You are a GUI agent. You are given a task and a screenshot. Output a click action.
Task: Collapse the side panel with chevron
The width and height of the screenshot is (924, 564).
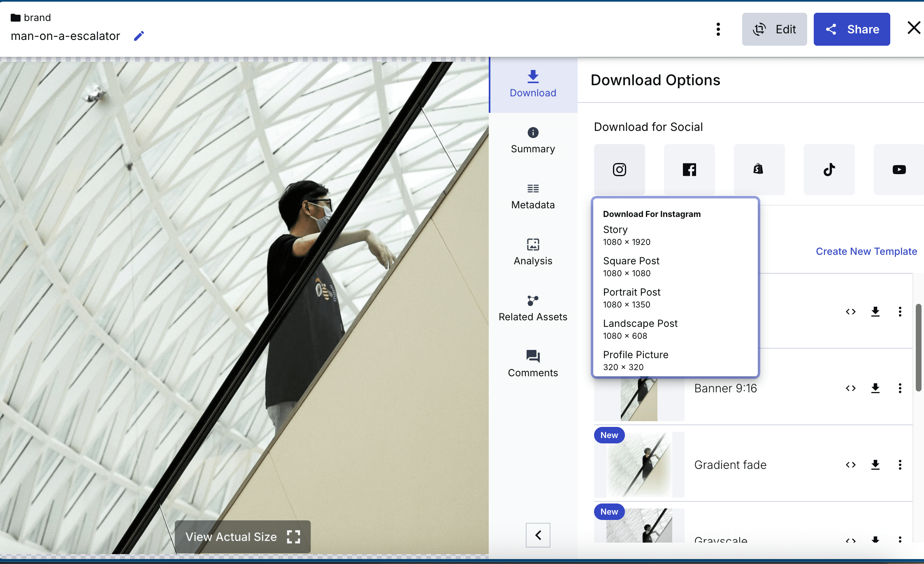[x=538, y=535]
